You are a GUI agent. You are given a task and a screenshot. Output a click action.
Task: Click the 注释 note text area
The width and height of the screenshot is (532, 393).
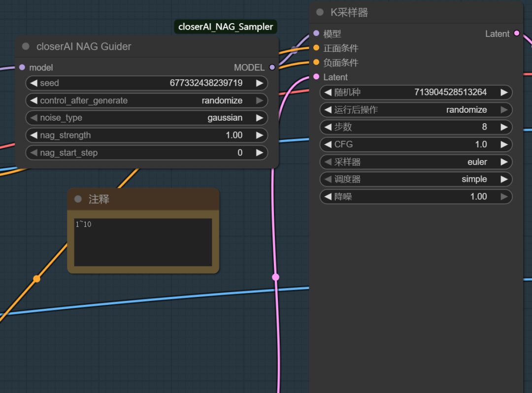point(143,242)
